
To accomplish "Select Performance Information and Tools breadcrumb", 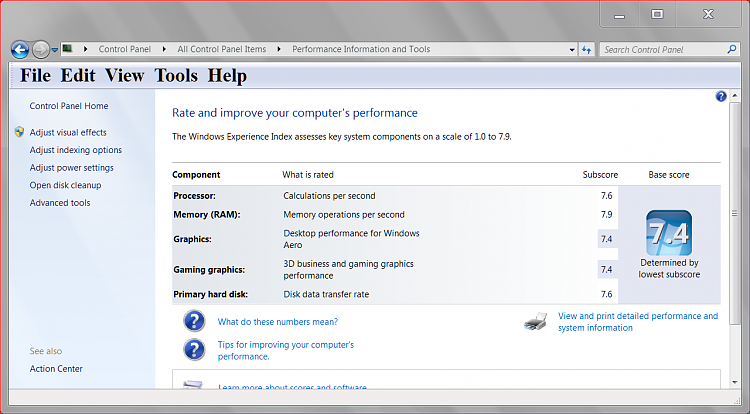I will (x=361, y=49).
